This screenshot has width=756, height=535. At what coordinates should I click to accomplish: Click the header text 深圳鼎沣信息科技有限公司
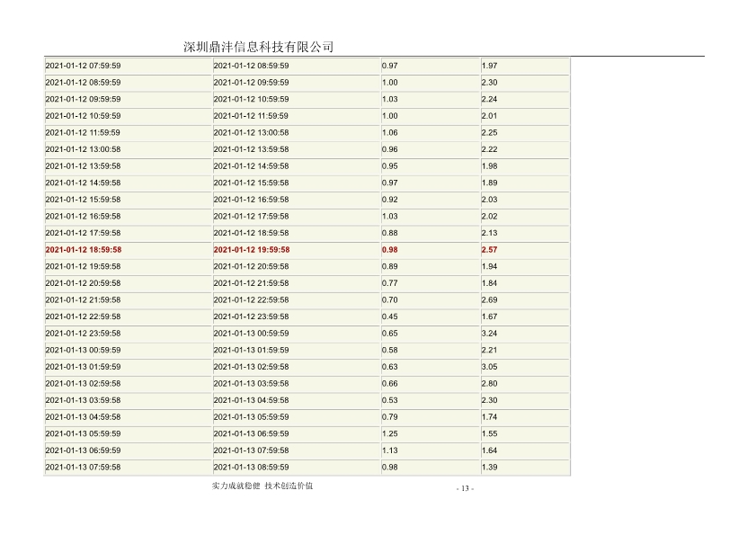[258, 47]
